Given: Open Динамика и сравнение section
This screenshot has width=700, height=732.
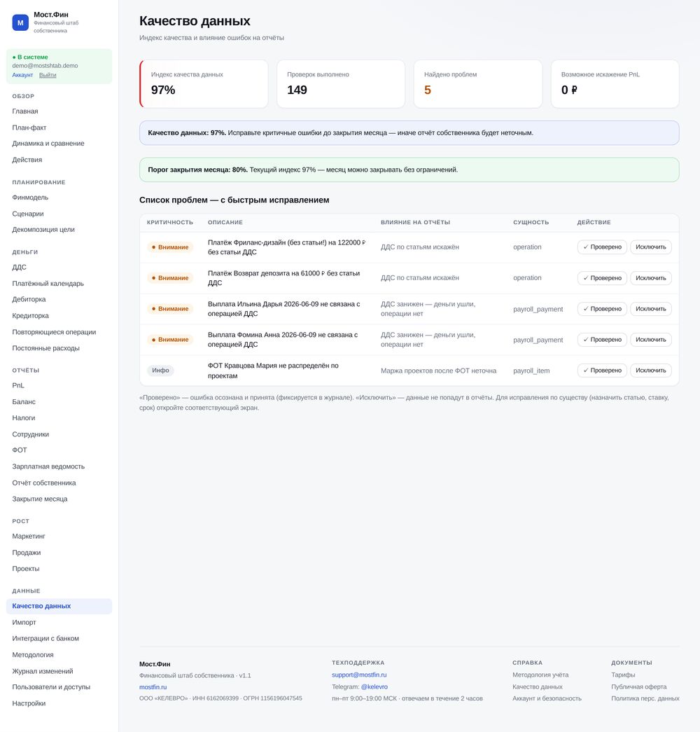Looking at the screenshot, I should pyautogui.click(x=48, y=144).
